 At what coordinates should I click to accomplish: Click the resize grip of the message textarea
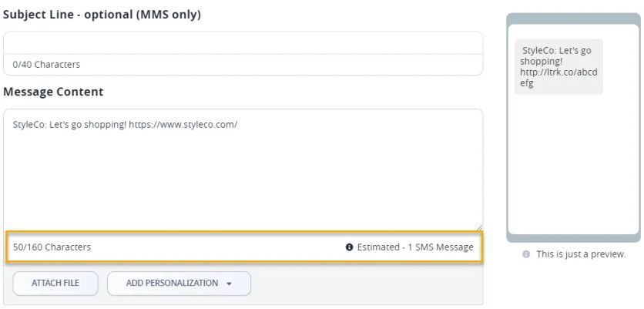[478, 227]
